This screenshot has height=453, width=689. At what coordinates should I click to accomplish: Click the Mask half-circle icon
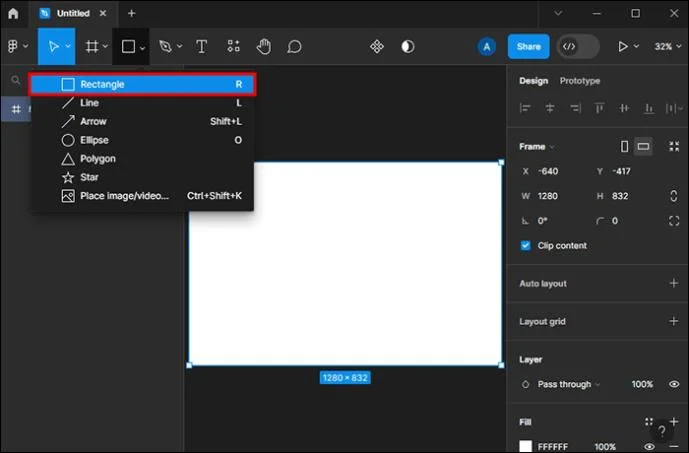point(407,47)
